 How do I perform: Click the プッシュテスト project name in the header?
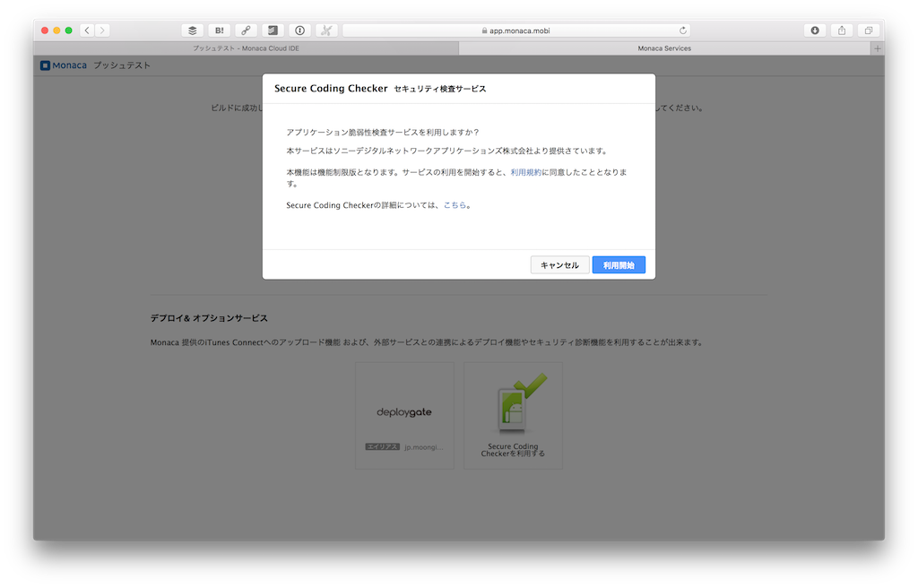click(122, 65)
